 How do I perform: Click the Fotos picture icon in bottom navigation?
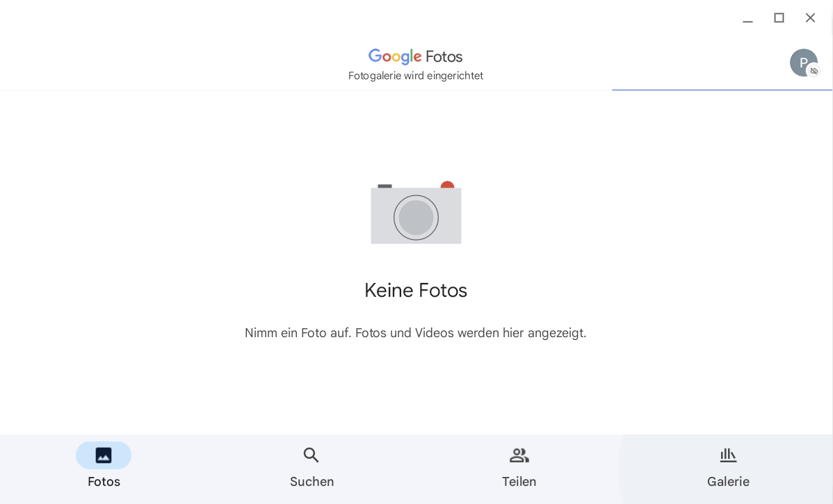[x=104, y=455]
